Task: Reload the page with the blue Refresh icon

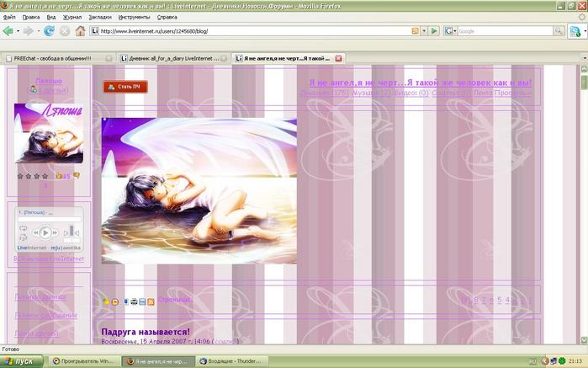Action: 49,31
